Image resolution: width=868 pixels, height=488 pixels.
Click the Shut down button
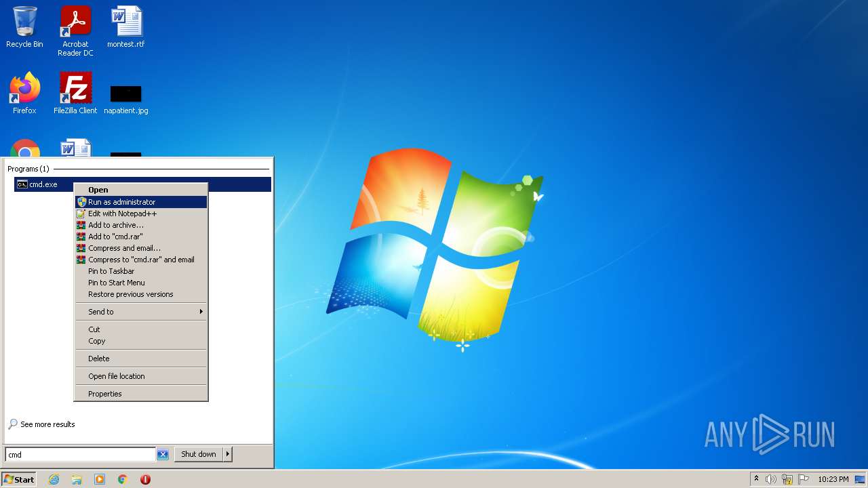pyautogui.click(x=199, y=455)
